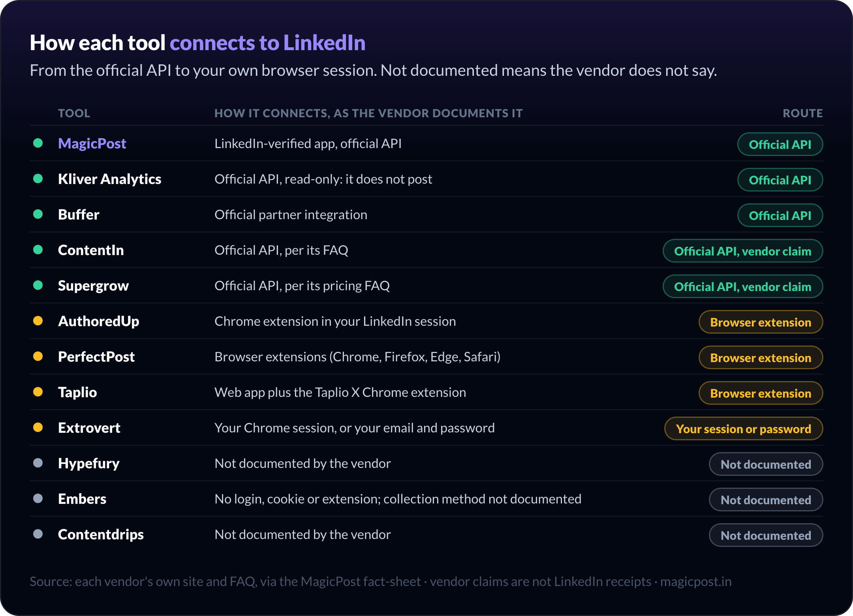Viewport: 853px width, 616px height.
Task: Click the ROUTE column header
Action: 803,113
